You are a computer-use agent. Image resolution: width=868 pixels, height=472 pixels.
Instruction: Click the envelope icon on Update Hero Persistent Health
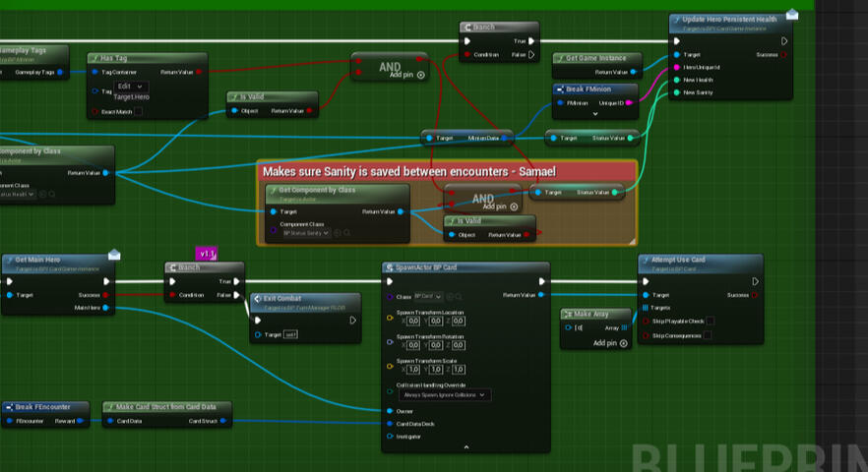(792, 14)
